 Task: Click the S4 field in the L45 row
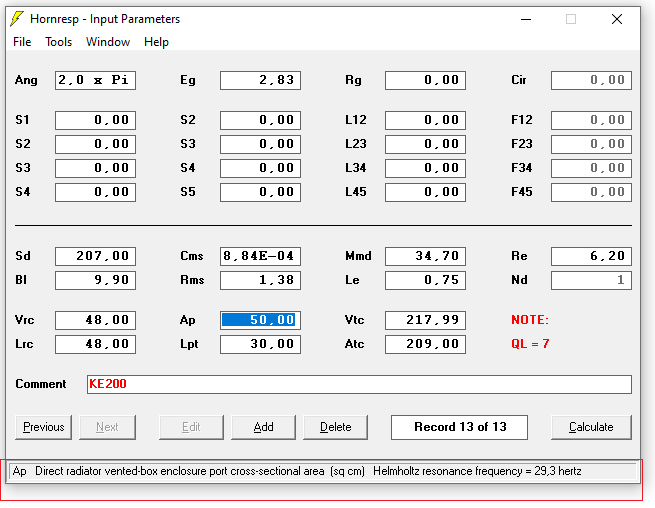pyautogui.click(x=95, y=192)
